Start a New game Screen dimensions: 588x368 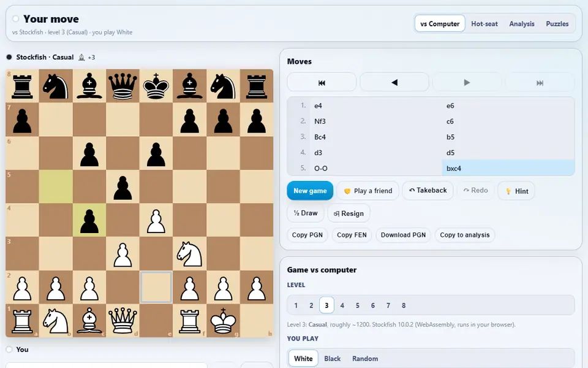310,191
